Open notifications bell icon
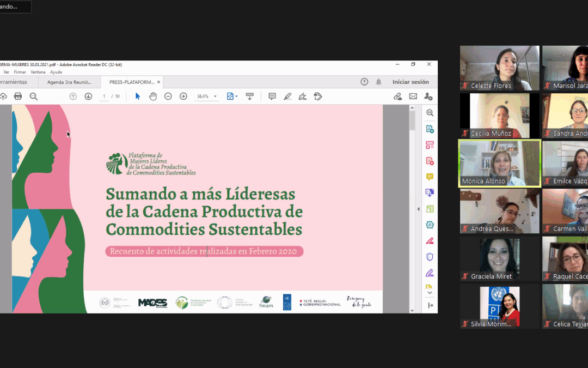This screenshot has width=588, height=368. (x=378, y=82)
